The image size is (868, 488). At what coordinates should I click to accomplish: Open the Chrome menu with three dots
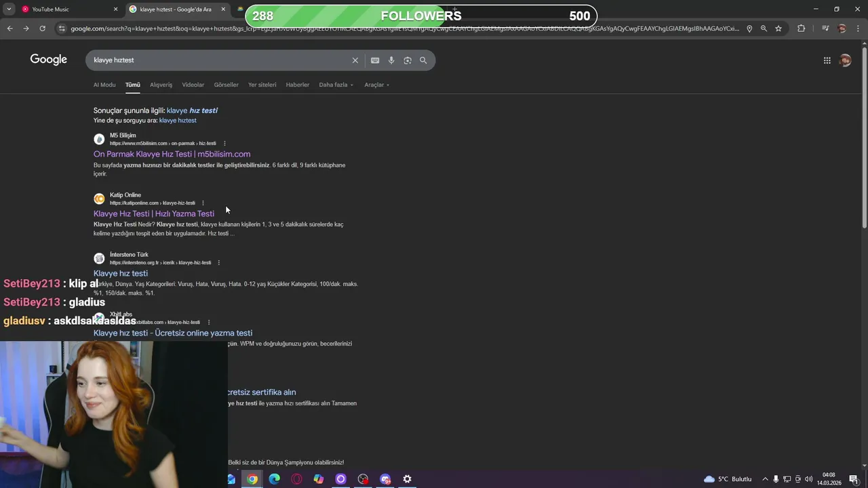pyautogui.click(x=859, y=28)
